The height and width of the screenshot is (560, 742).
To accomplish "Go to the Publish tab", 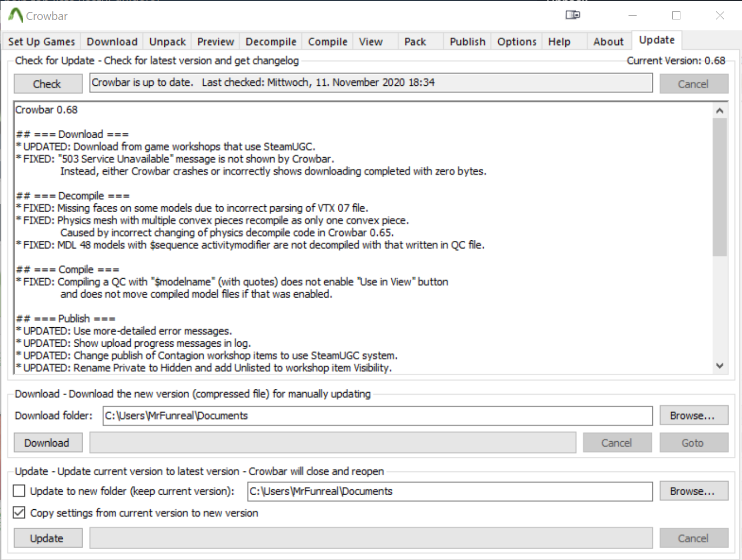I will click(x=467, y=42).
